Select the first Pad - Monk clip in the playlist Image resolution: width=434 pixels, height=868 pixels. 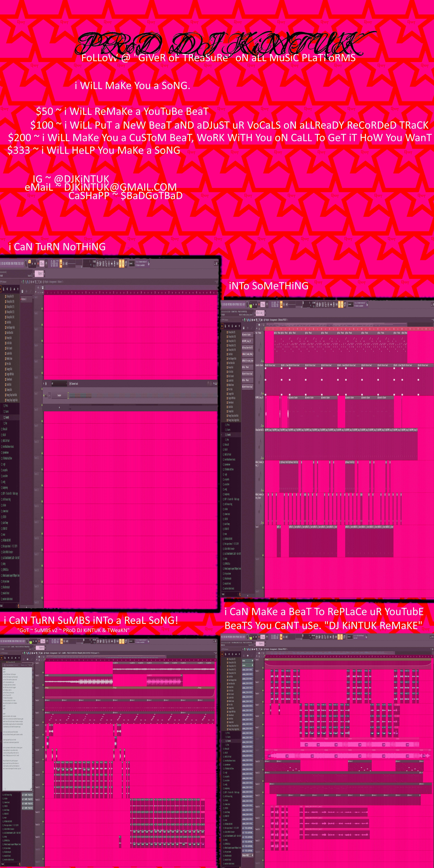pos(278,333)
